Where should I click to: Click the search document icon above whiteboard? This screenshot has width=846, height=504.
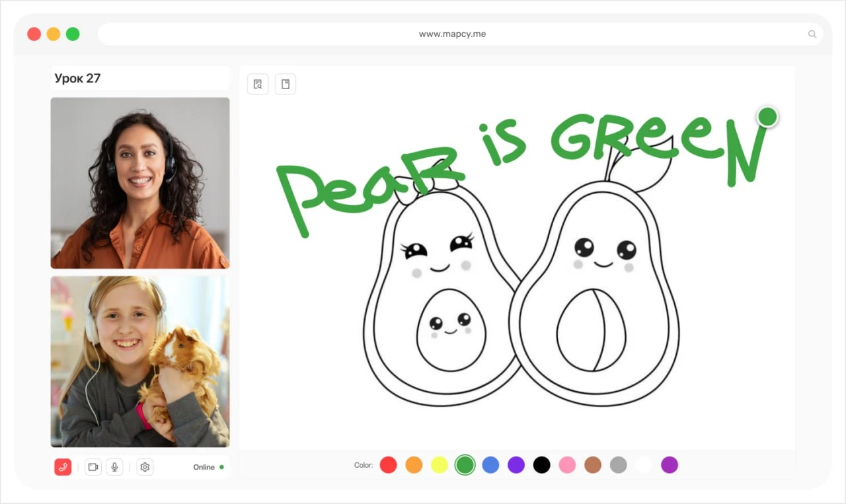258,84
